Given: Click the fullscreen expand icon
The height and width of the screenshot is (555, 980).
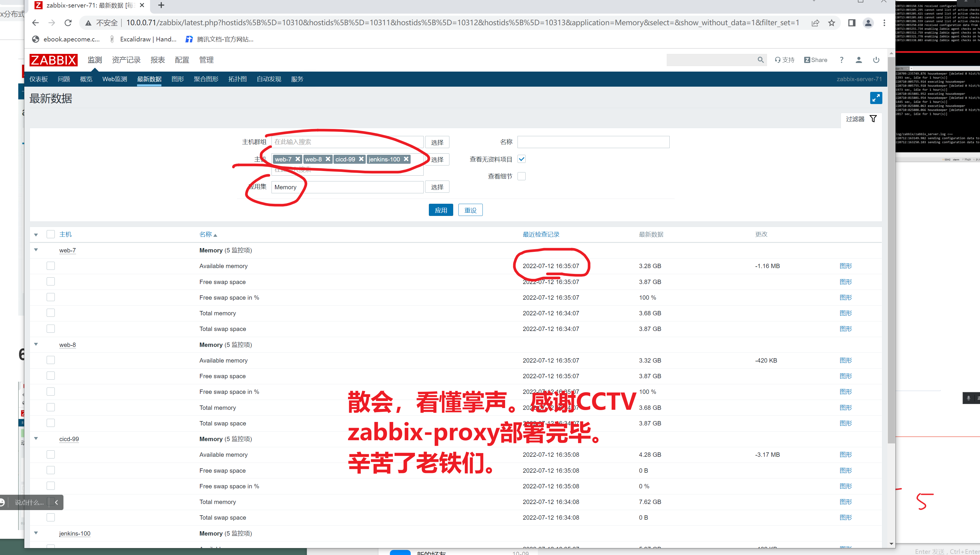Looking at the screenshot, I should coord(876,98).
